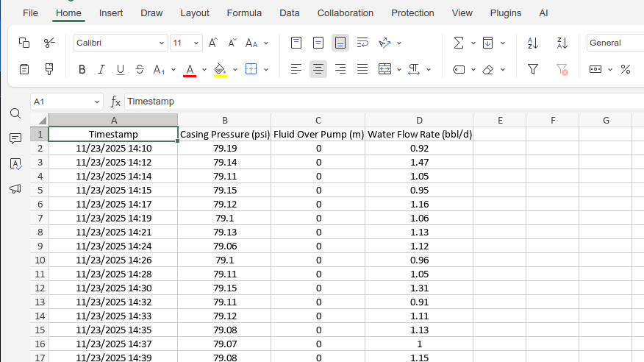The width and height of the screenshot is (644, 362).
Task: Open the General number format dropdown
Action: point(614,43)
